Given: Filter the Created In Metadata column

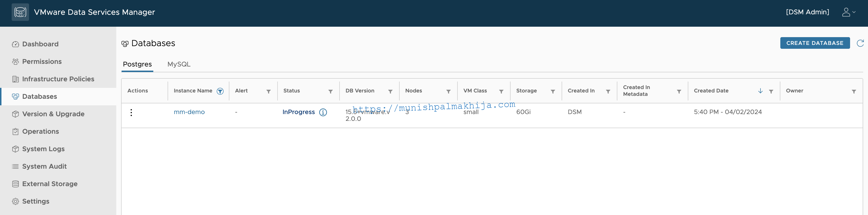Looking at the screenshot, I should [x=679, y=91].
